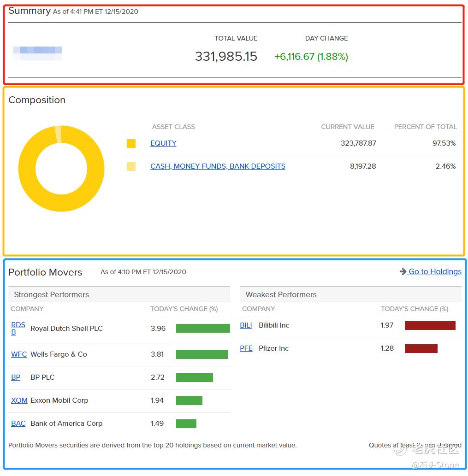Click the 2.72 change value
Screen dimensions: 468x476
point(158,377)
